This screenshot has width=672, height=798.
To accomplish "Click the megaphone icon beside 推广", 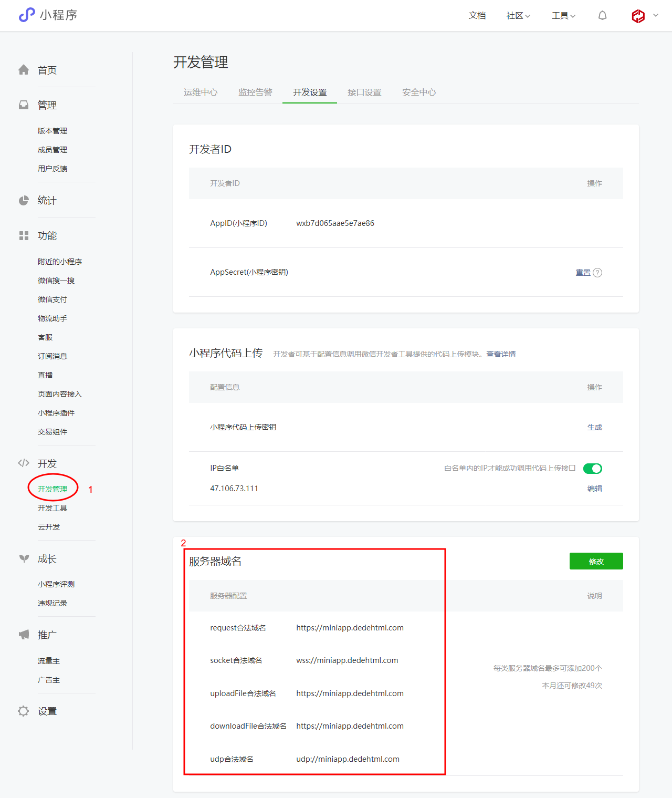I will click(24, 635).
